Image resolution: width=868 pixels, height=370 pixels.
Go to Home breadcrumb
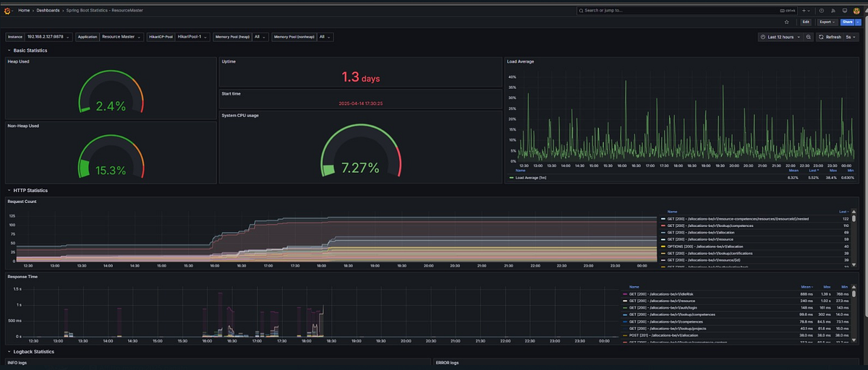[24, 10]
